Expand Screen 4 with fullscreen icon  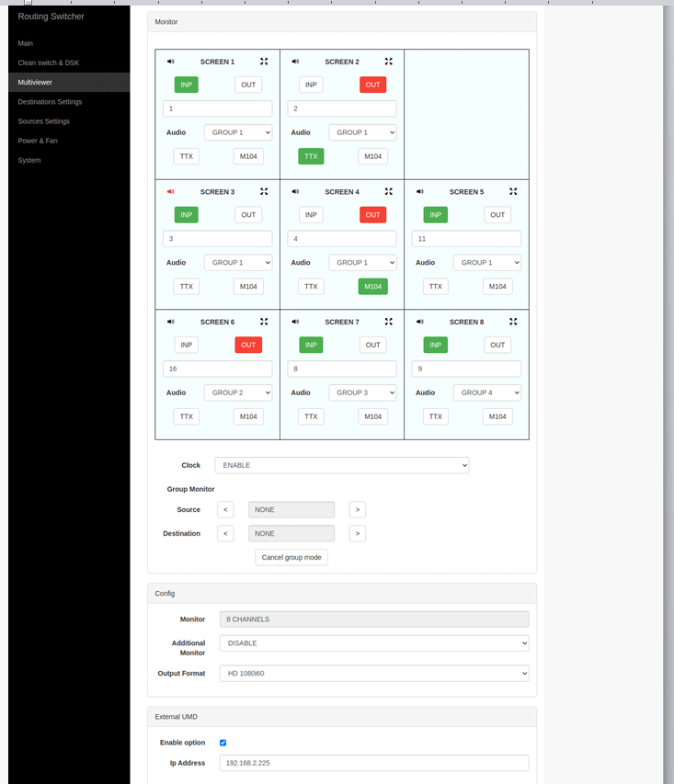tap(388, 192)
